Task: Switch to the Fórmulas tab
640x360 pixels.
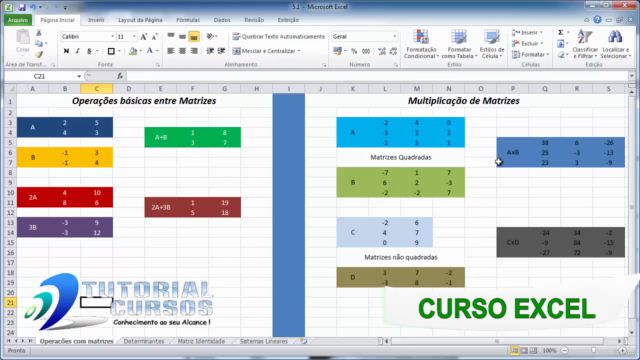Action: (188, 20)
